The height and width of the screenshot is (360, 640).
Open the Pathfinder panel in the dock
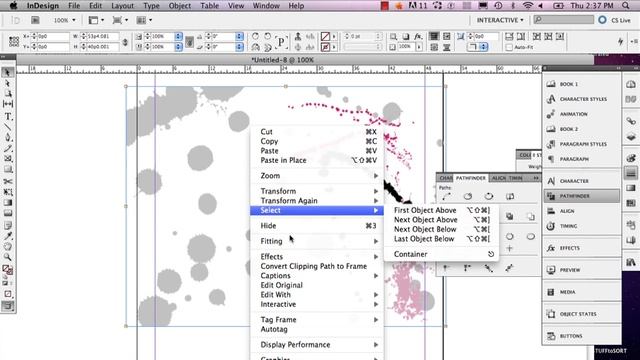coord(581,196)
